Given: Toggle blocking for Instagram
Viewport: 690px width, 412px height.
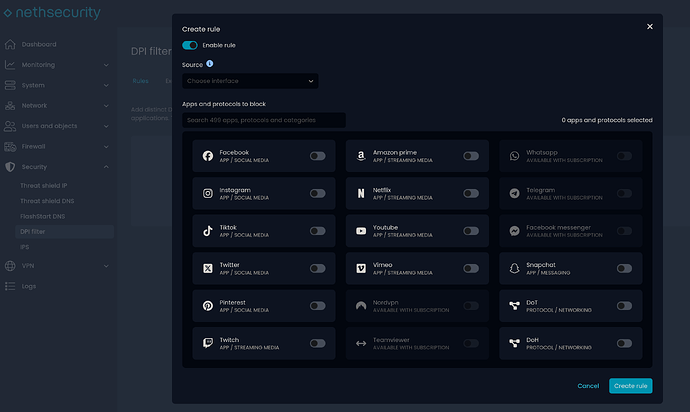Looking at the screenshot, I should coord(317,193).
